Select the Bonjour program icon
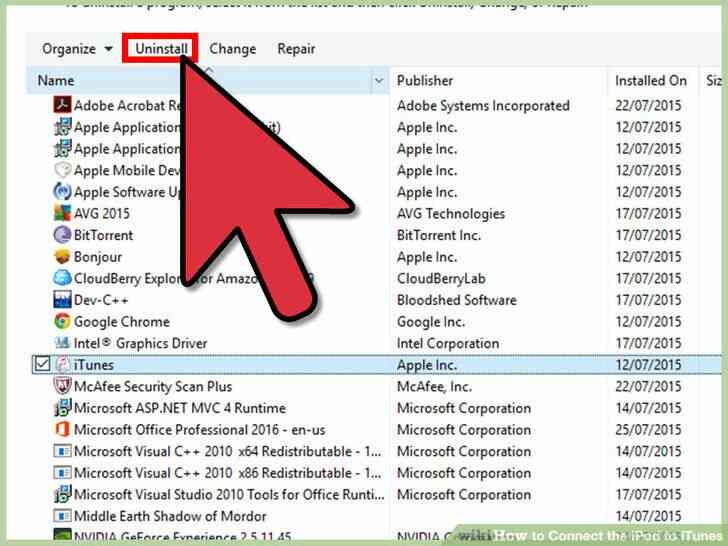 (62, 256)
